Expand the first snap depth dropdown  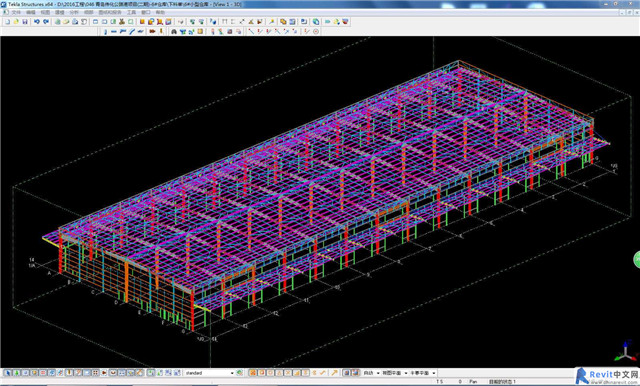coord(371,373)
